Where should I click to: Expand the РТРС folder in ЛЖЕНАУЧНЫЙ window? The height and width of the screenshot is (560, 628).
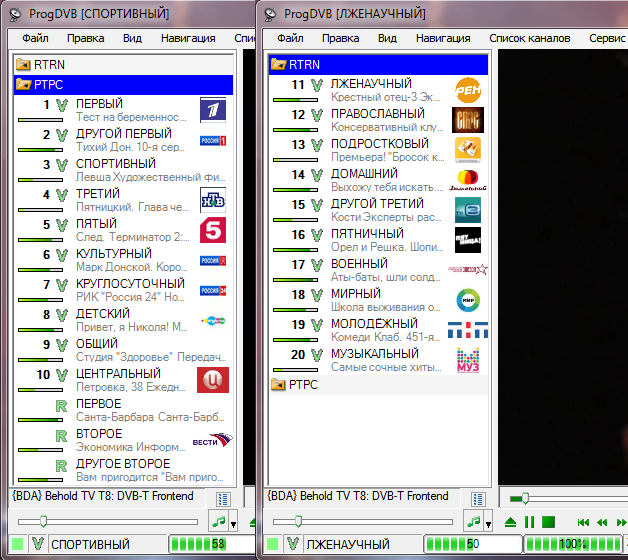[x=302, y=384]
